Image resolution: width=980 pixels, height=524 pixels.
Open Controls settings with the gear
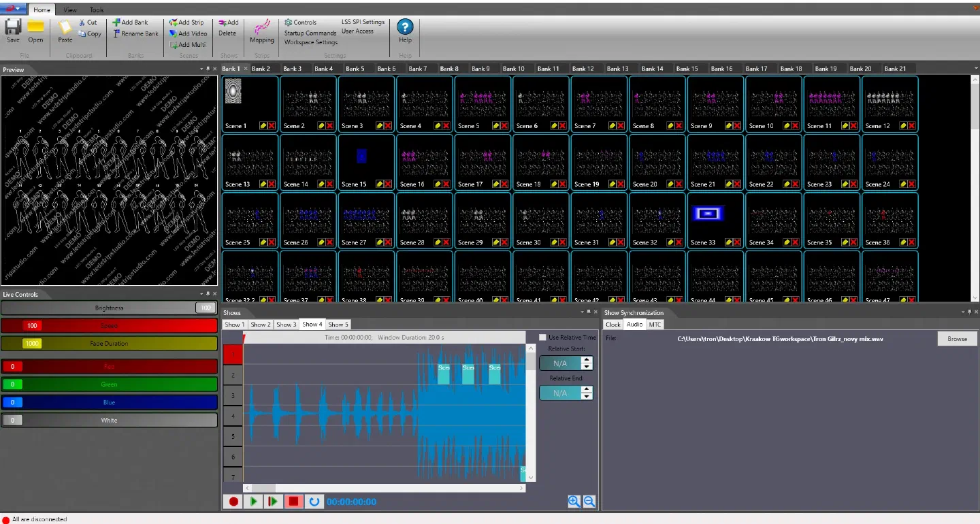click(x=300, y=22)
